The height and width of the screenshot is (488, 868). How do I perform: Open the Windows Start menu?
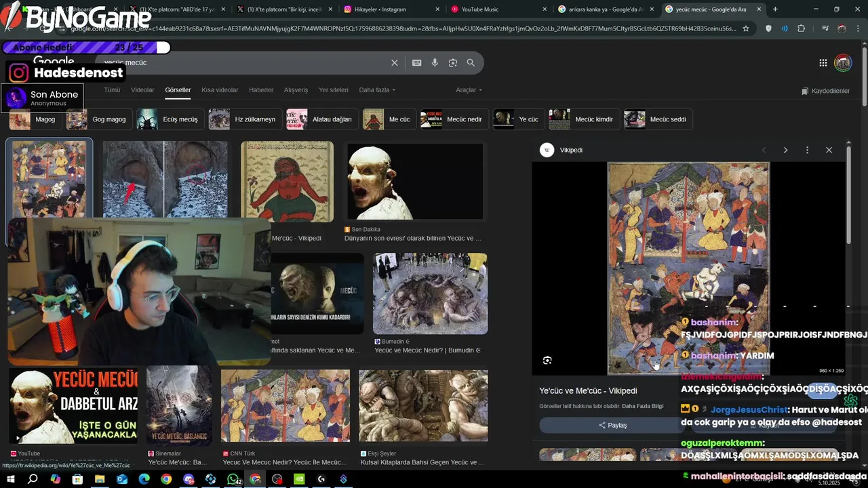[10, 479]
